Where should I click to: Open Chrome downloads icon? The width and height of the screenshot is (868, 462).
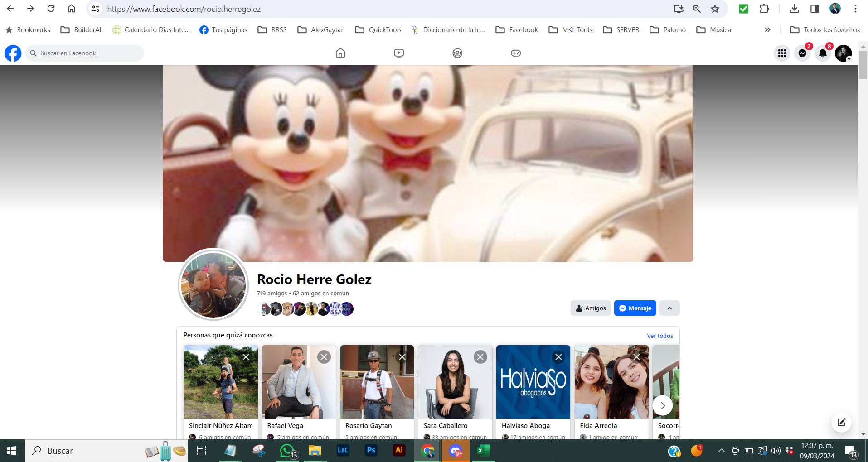point(794,9)
